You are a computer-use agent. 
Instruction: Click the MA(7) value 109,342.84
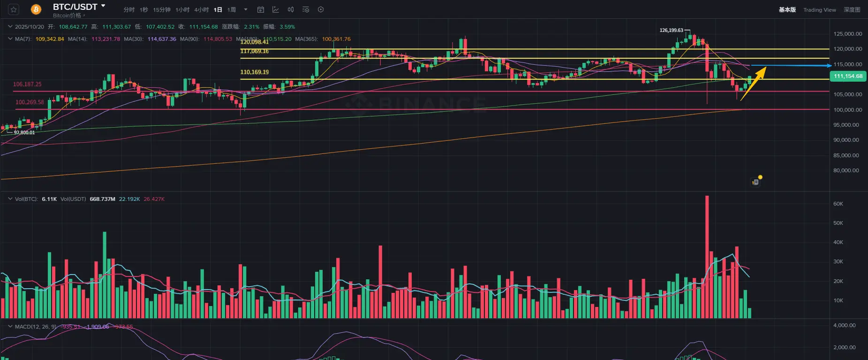tap(50, 39)
